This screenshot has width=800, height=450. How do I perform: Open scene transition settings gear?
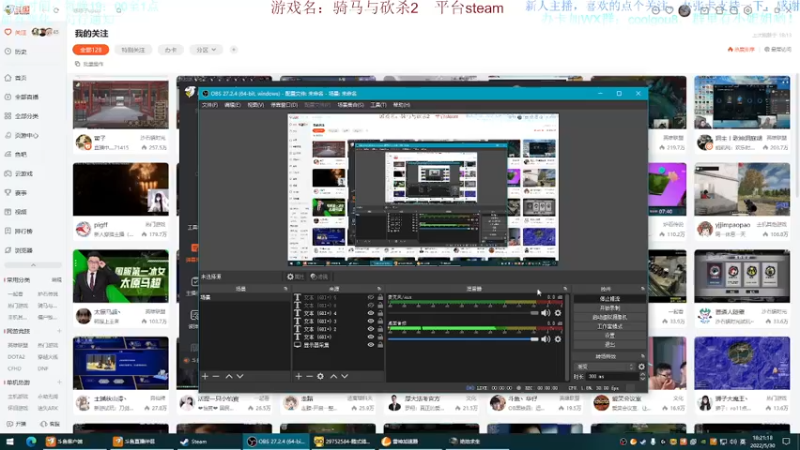(x=641, y=366)
